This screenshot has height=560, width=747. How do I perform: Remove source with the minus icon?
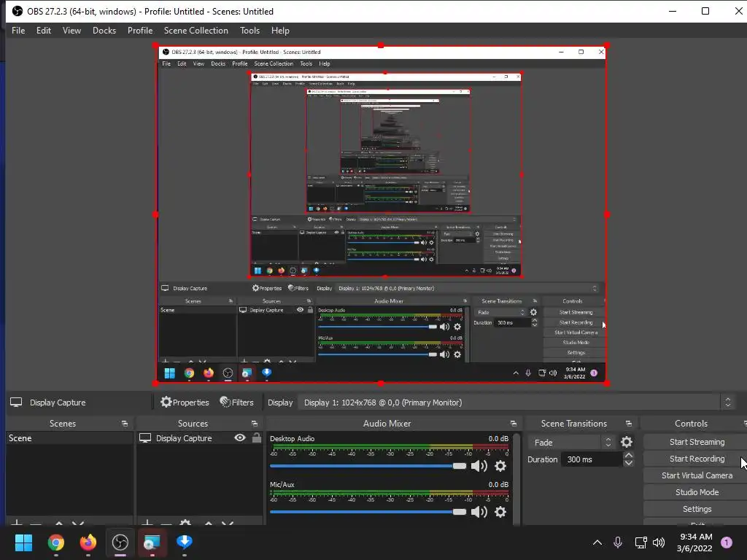click(166, 524)
